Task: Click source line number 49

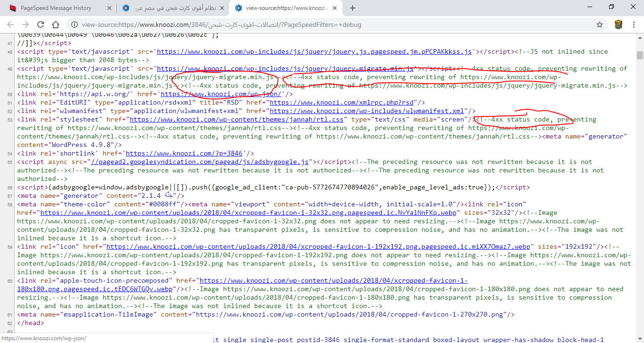Action: tap(9, 69)
